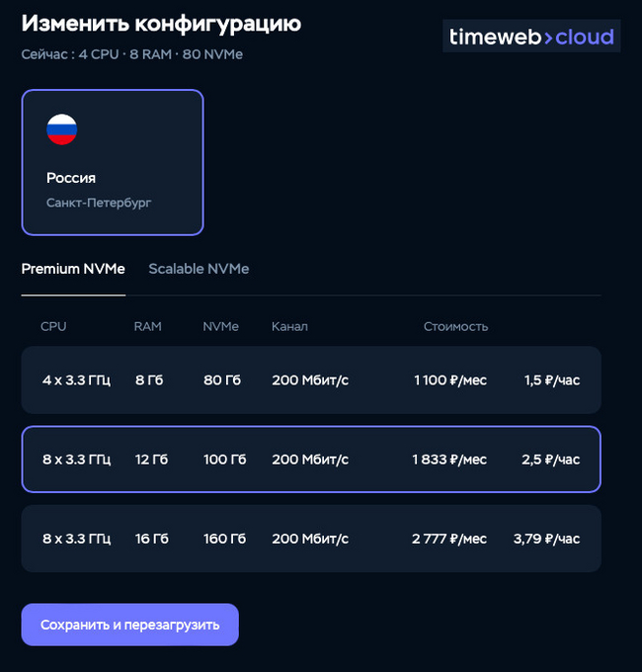Image resolution: width=642 pixels, height=672 pixels.
Task: Click the timeweb cloud logo
Action: click(x=531, y=38)
